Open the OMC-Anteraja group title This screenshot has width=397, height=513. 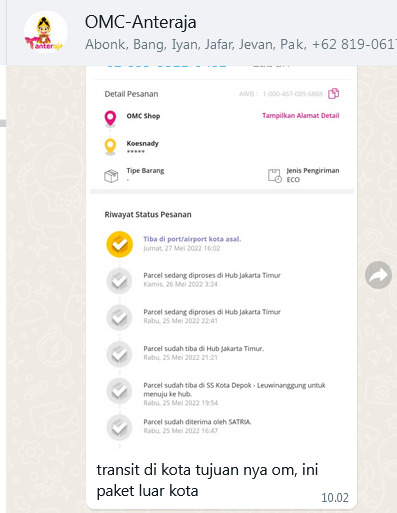tap(141, 23)
